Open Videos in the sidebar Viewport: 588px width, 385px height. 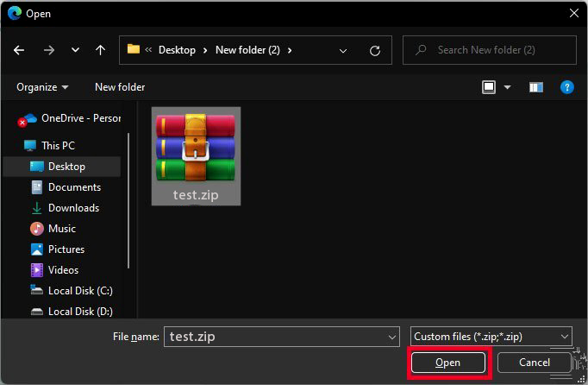[63, 269]
